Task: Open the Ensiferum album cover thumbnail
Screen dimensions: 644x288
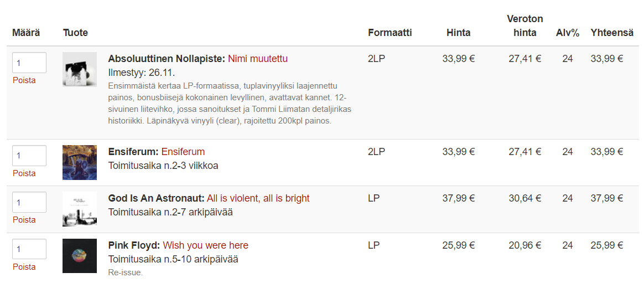Action: click(x=80, y=162)
